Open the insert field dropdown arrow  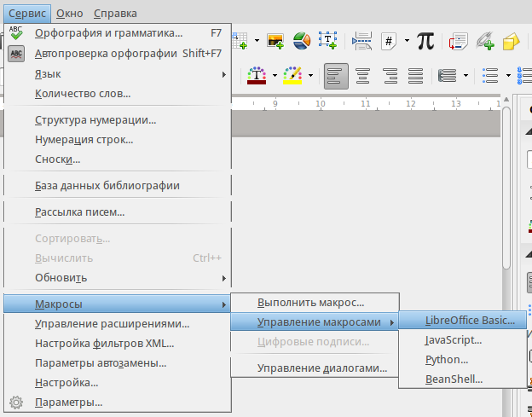click(407, 41)
